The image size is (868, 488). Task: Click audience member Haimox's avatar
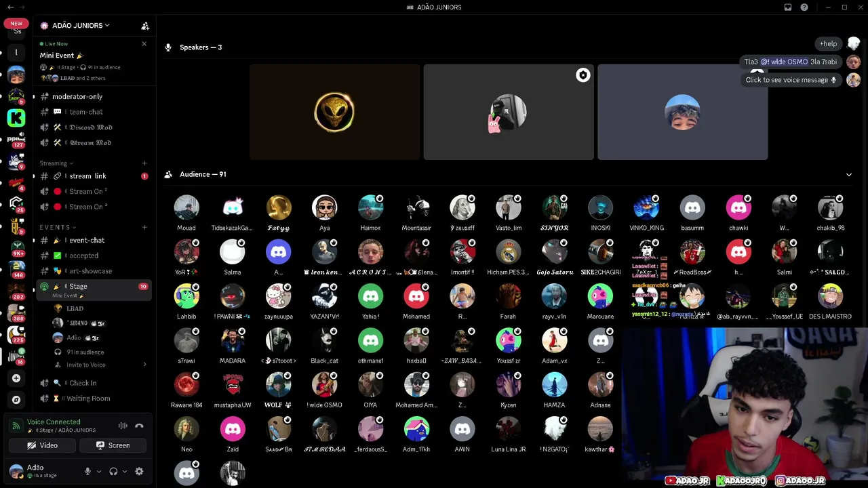370,208
